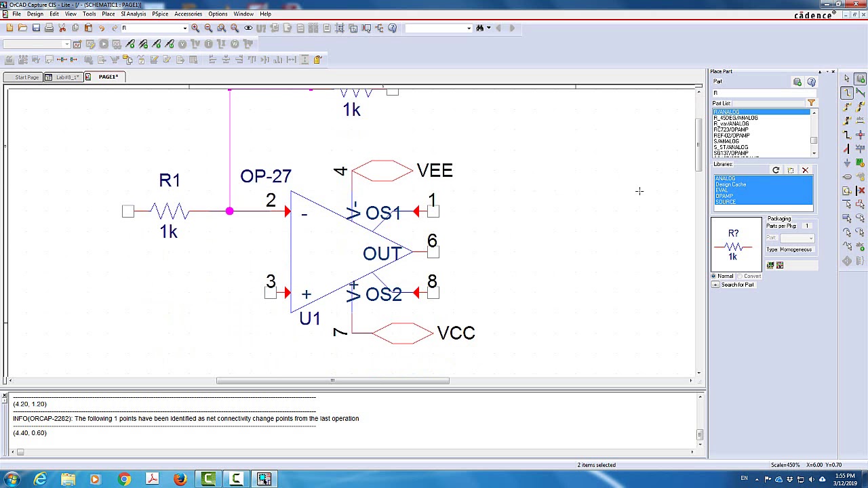This screenshot has height=488, width=868.
Task: Click the Cut scissors icon
Action: pos(62,28)
